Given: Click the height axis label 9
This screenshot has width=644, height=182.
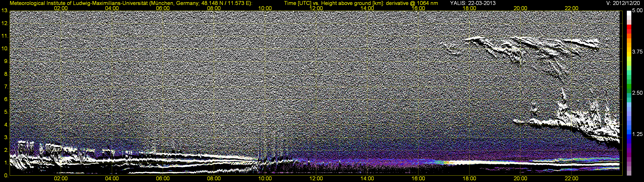Looking at the screenshot, I should click(6, 61).
